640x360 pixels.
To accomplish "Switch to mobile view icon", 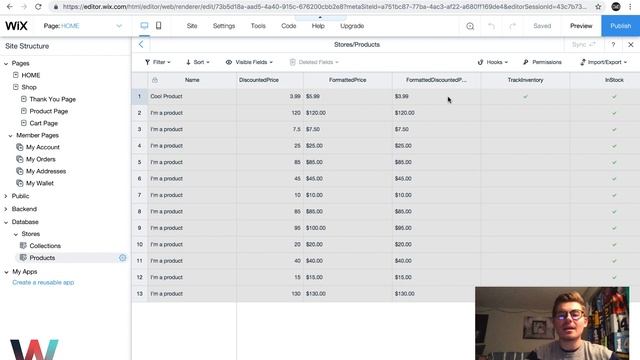I will point(158,26).
